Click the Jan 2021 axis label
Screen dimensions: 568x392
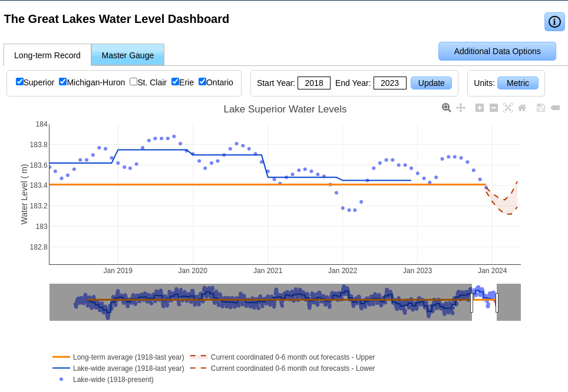268,270
